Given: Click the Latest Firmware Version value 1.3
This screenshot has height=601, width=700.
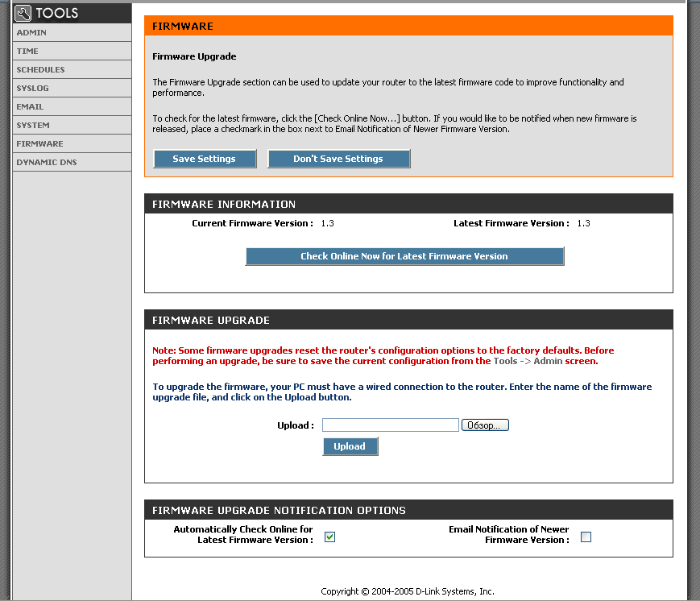Looking at the screenshot, I should (583, 223).
